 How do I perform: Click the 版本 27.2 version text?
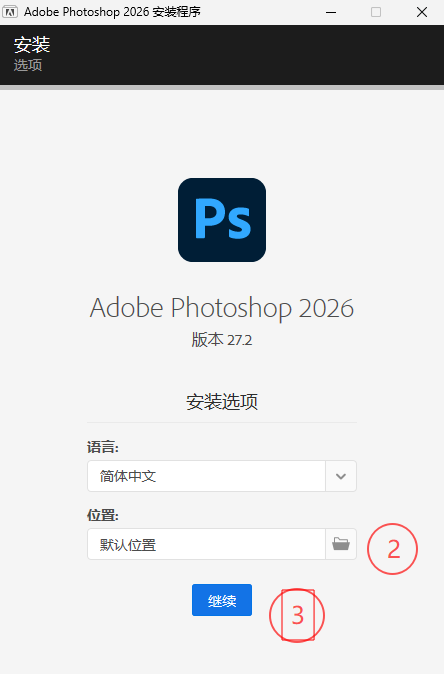(222, 340)
